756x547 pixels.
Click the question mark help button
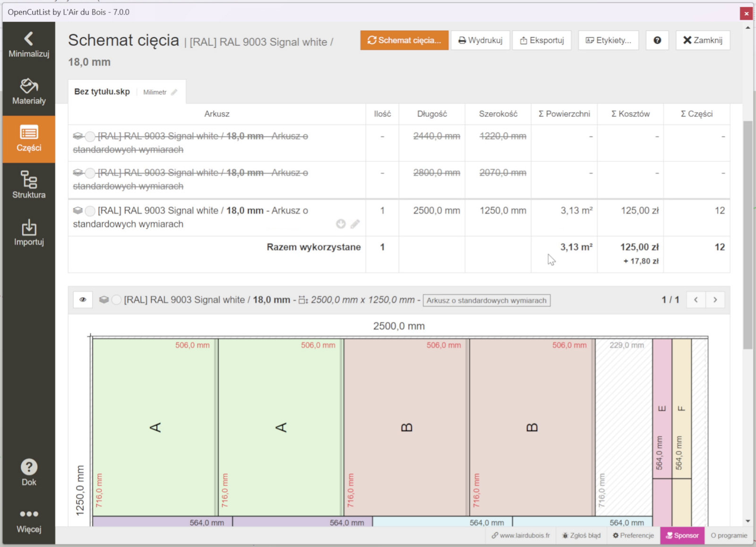tap(657, 40)
